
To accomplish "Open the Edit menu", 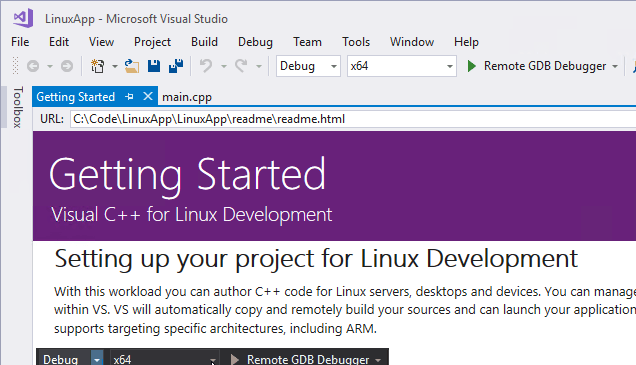I will coord(59,42).
